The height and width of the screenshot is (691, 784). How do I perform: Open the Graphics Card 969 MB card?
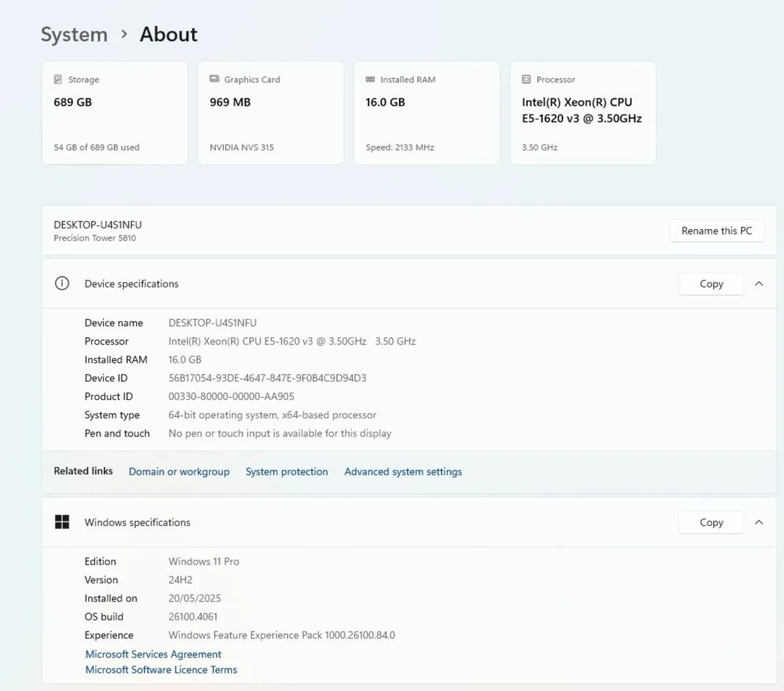point(270,113)
